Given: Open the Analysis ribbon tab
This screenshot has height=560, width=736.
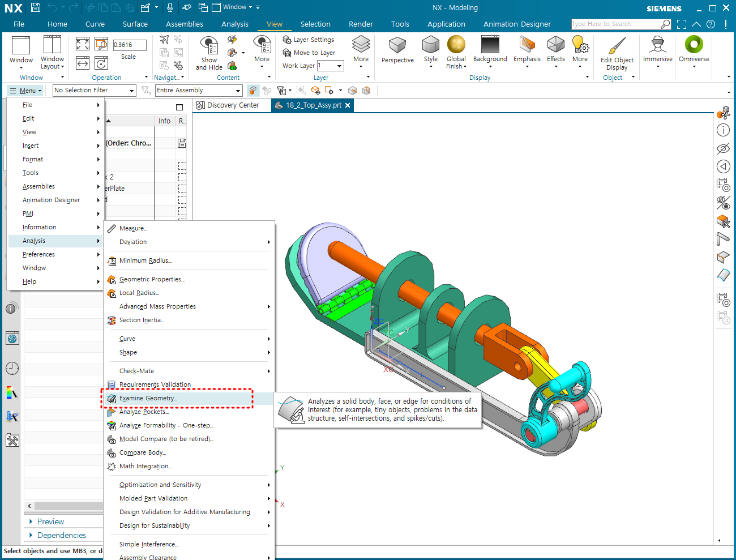Looking at the screenshot, I should click(x=235, y=24).
